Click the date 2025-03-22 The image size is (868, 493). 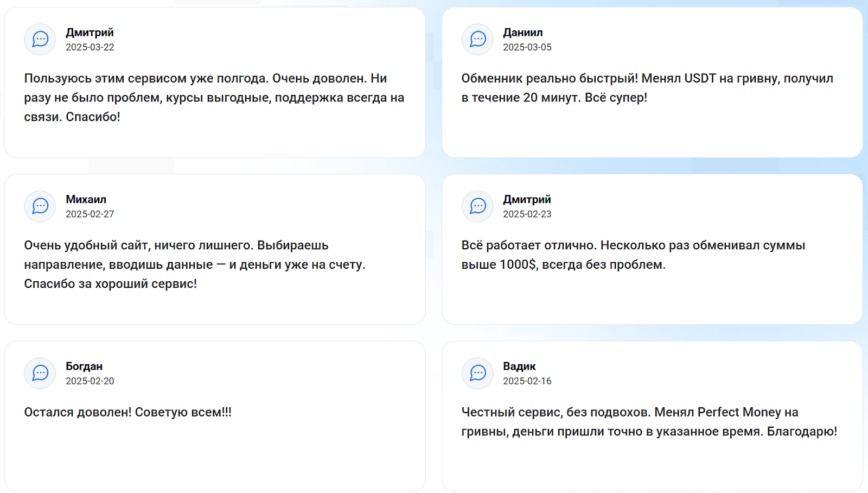[x=90, y=47]
